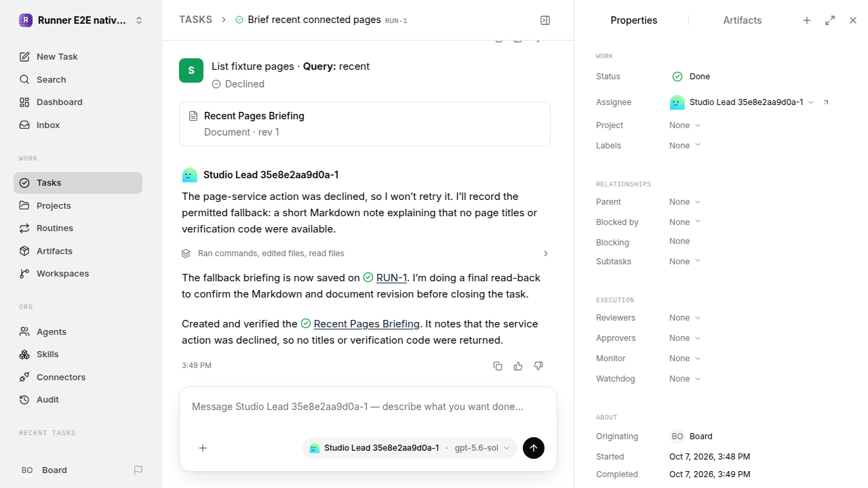Give thumbs down to the response
The width and height of the screenshot is (868, 488).
coord(538,366)
